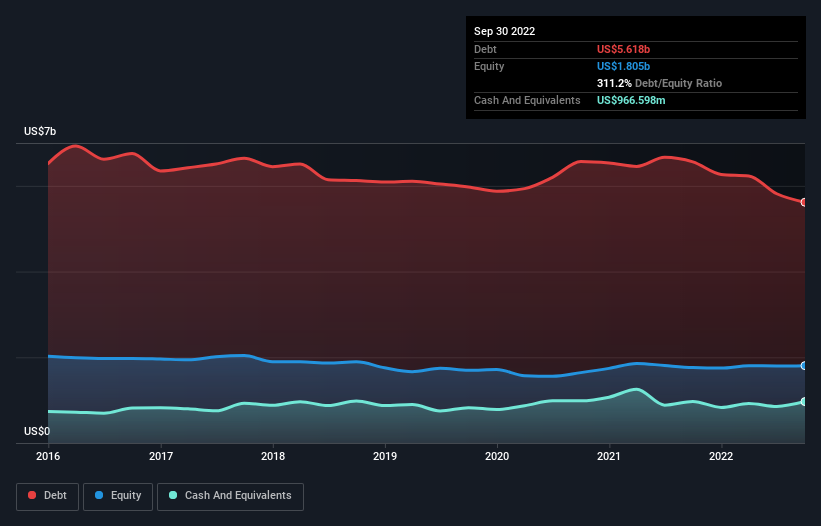The image size is (821, 526).
Task: Click the US$0 y-axis label
Action: (x=37, y=431)
